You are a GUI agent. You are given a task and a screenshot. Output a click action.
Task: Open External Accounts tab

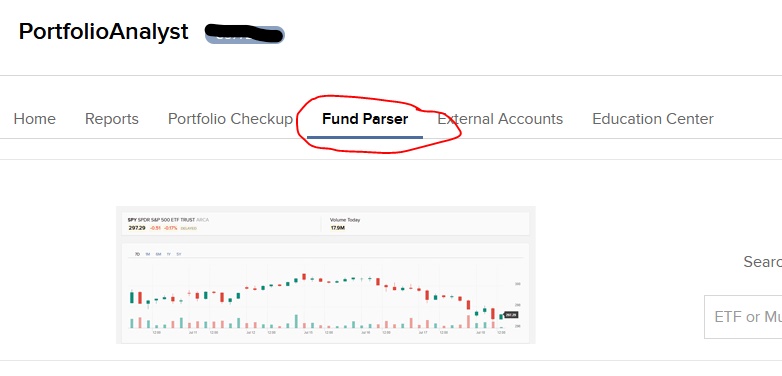tap(500, 119)
